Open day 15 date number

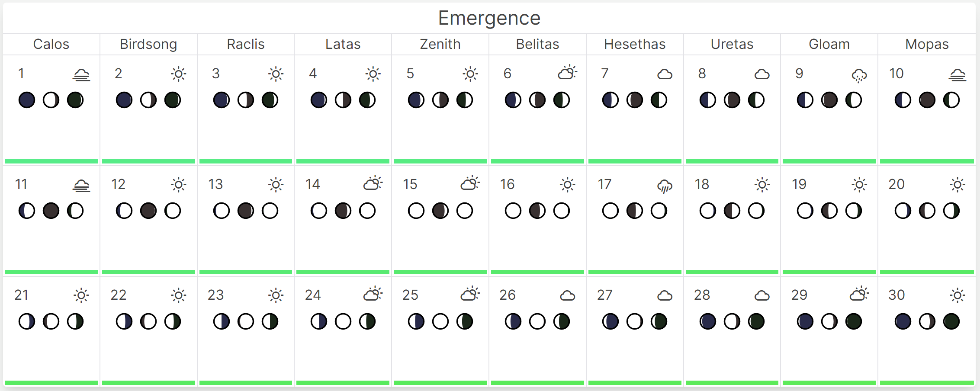click(x=410, y=184)
